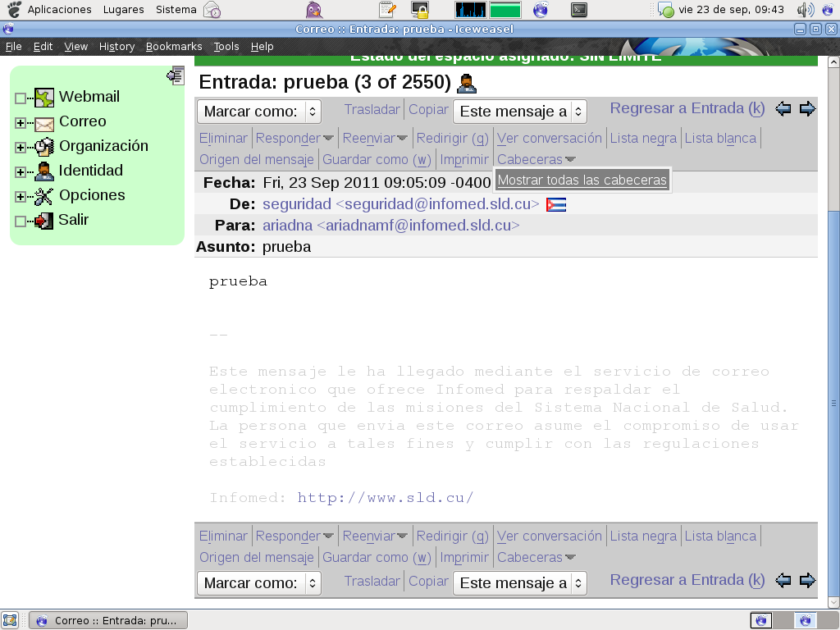The height and width of the screenshot is (630, 840).
Task: Click bottom previous message arrow
Action: click(x=783, y=580)
